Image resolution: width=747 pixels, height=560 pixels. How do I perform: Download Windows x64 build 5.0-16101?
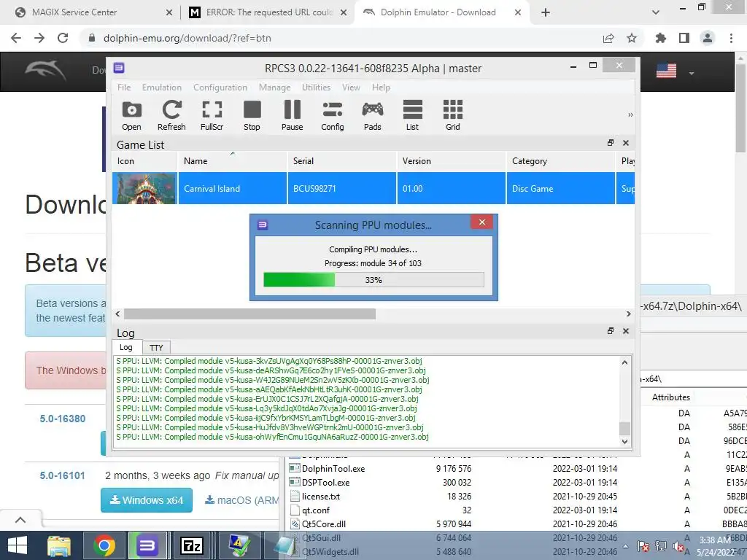pos(147,500)
